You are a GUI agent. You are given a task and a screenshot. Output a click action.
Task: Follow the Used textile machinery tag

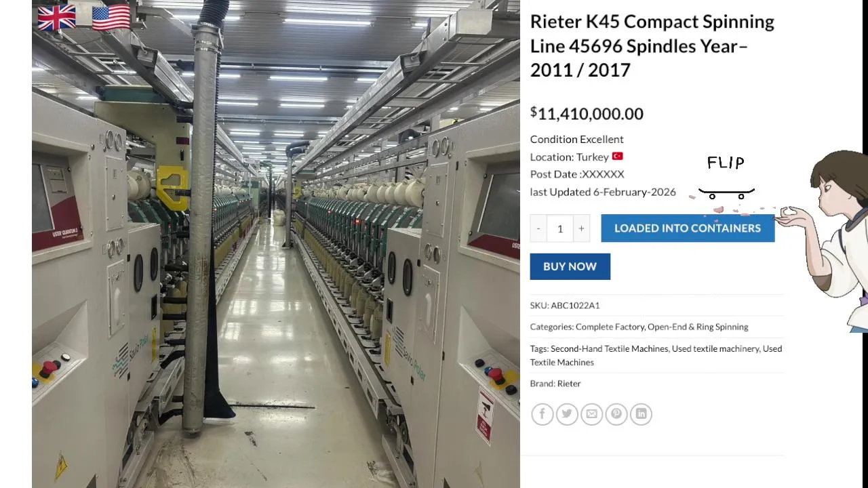tap(715, 348)
